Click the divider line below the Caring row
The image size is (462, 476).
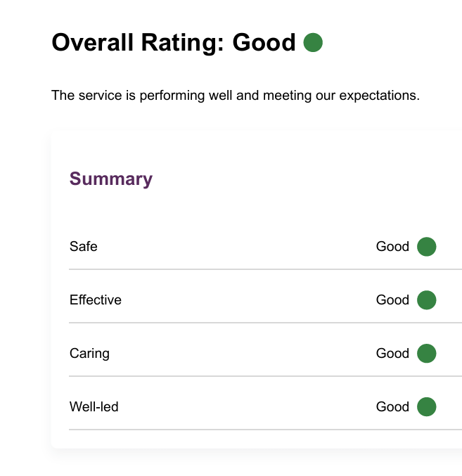pyautogui.click(x=265, y=376)
